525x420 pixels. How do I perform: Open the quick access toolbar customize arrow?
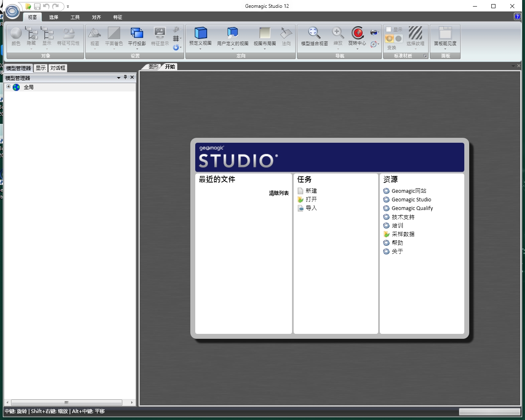coord(68,7)
